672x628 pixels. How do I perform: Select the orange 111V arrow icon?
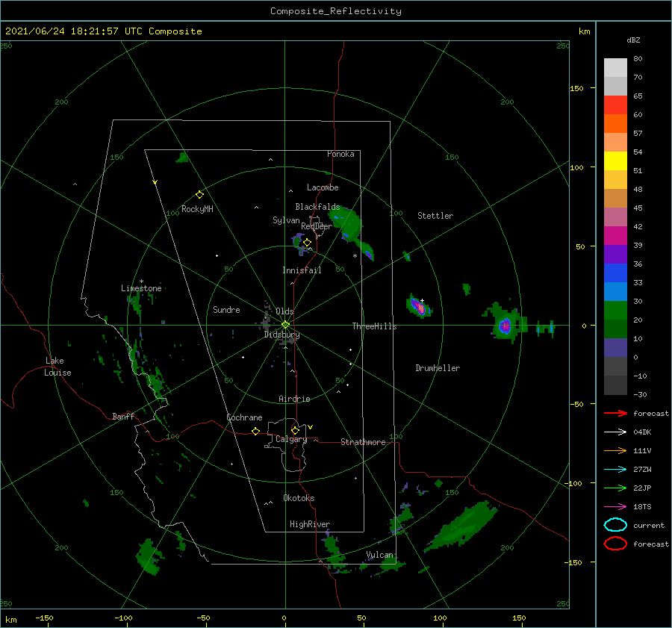point(615,450)
